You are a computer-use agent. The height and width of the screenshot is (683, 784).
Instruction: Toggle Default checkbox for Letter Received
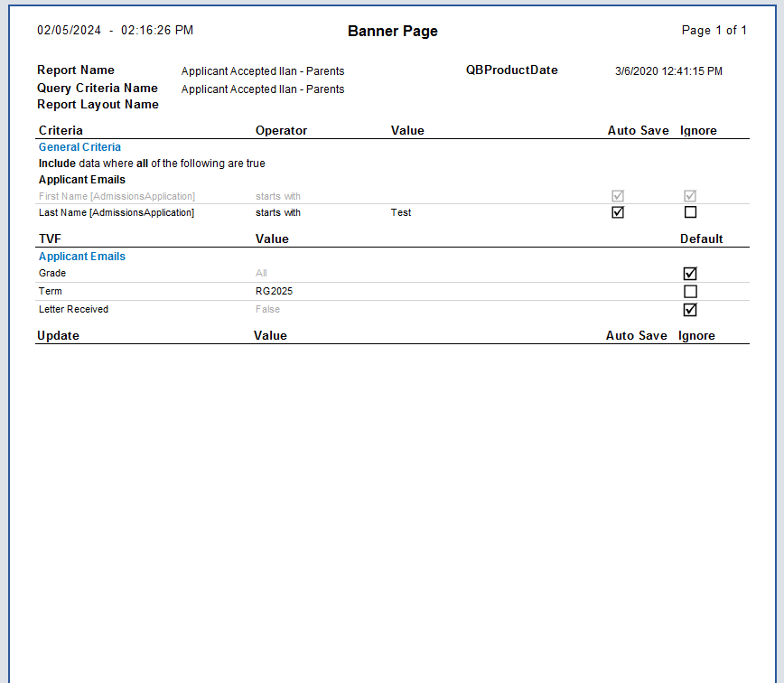690,309
